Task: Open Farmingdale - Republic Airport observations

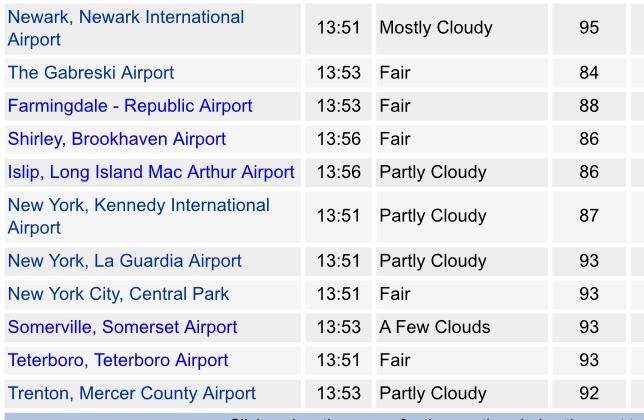Action: pyautogui.click(x=130, y=106)
